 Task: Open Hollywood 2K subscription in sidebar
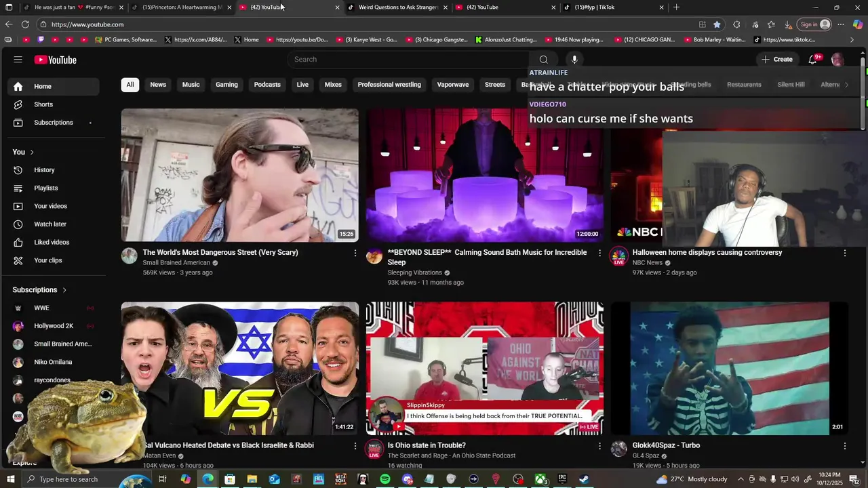(54, 326)
